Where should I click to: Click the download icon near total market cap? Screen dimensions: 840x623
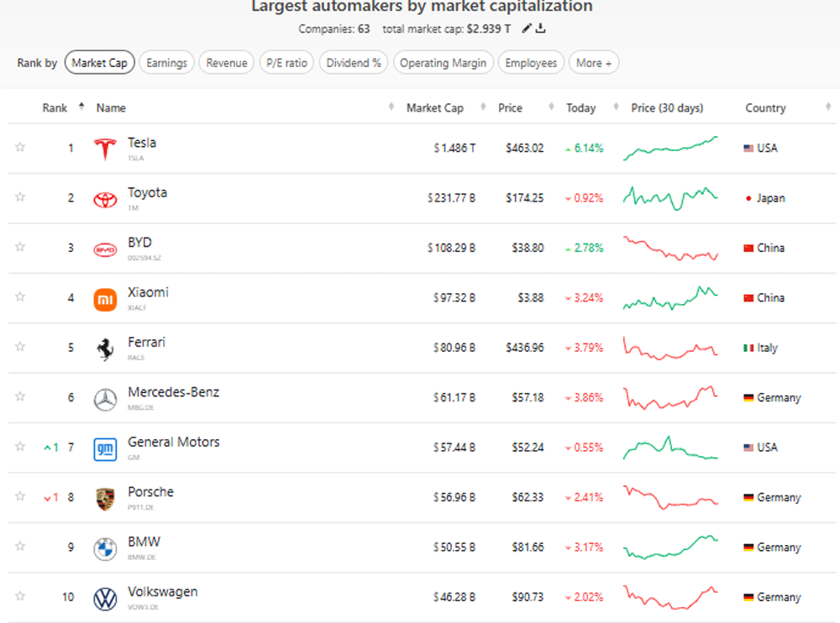pyautogui.click(x=541, y=29)
